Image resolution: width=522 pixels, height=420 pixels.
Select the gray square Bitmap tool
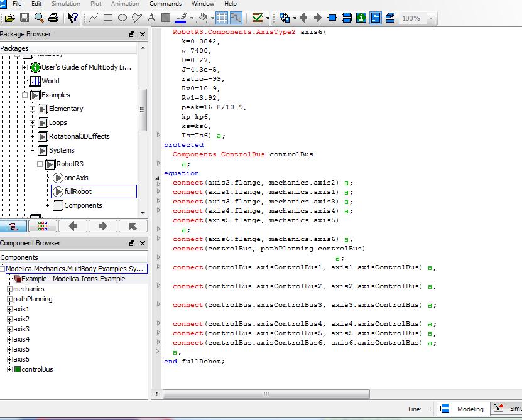(x=166, y=18)
